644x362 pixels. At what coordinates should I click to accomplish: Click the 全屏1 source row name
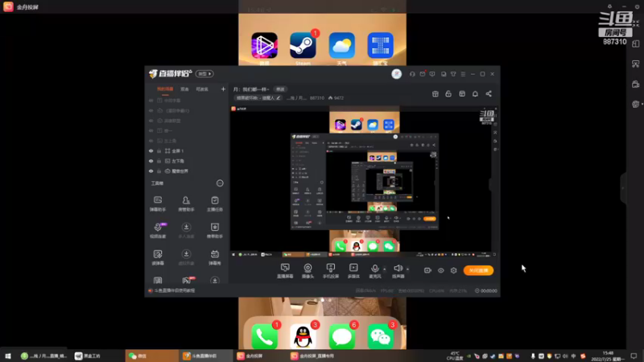coord(177,151)
